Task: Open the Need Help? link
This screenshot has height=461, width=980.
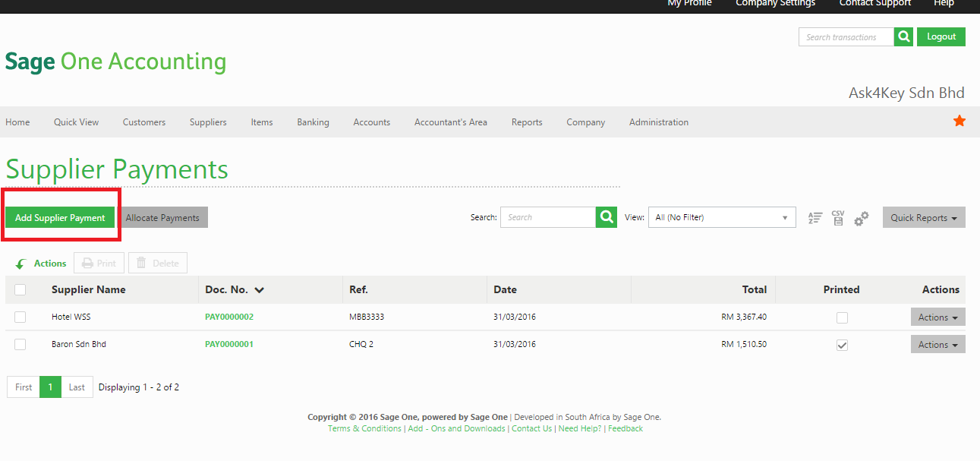Action: pyautogui.click(x=580, y=428)
